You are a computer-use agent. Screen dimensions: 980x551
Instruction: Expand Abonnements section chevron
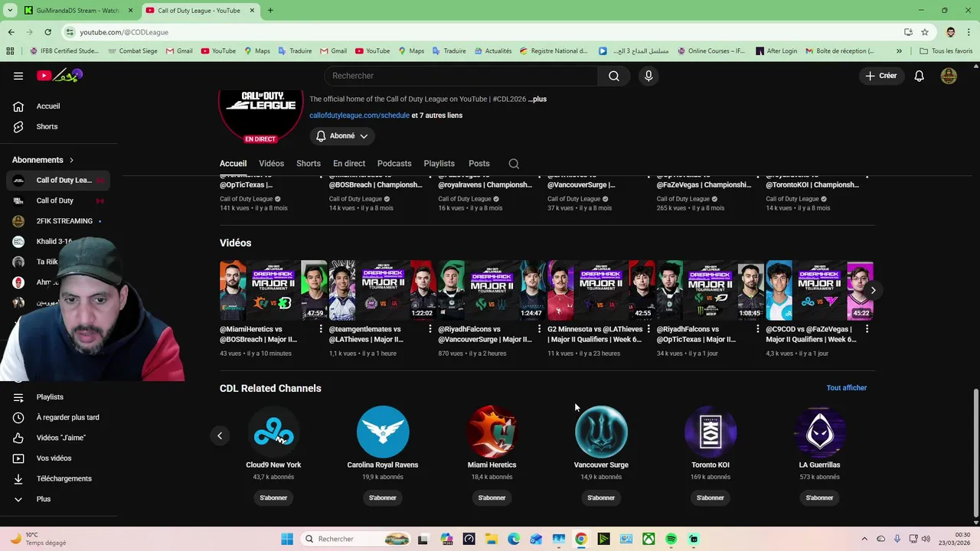point(72,160)
